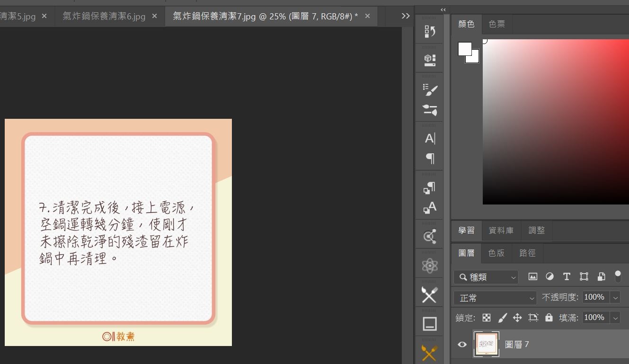629x364 pixels.
Task: Filter layers by adjustment layers icon
Action: pos(549,276)
